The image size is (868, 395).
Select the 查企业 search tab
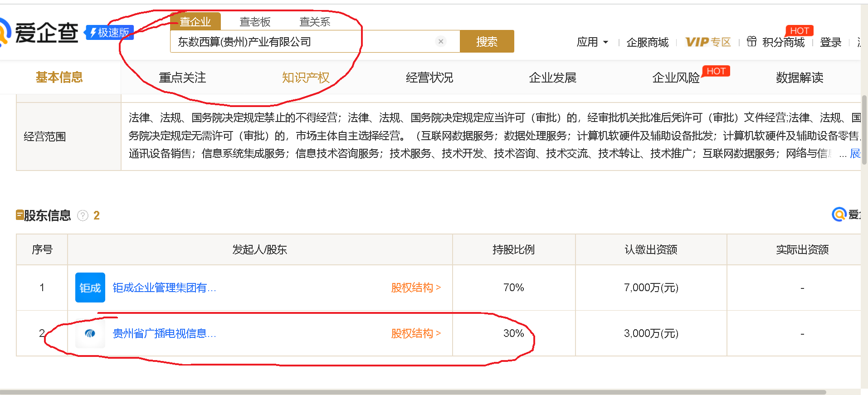pos(195,21)
